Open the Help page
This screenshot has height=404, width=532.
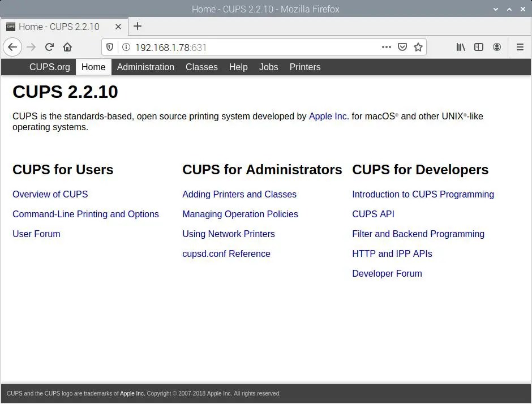coord(238,67)
